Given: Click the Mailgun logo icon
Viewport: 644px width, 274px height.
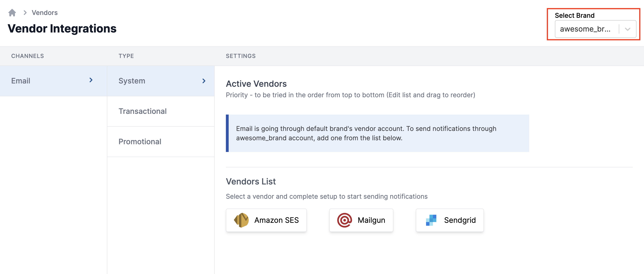Looking at the screenshot, I should [x=344, y=220].
